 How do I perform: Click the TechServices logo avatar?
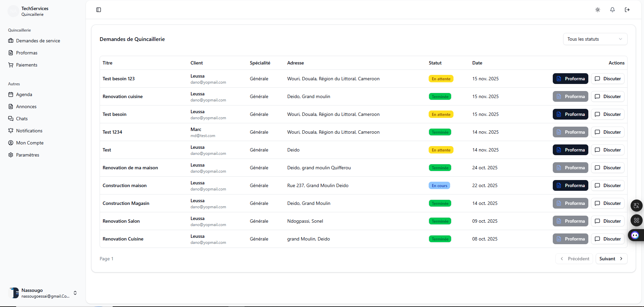pyautogui.click(x=13, y=11)
